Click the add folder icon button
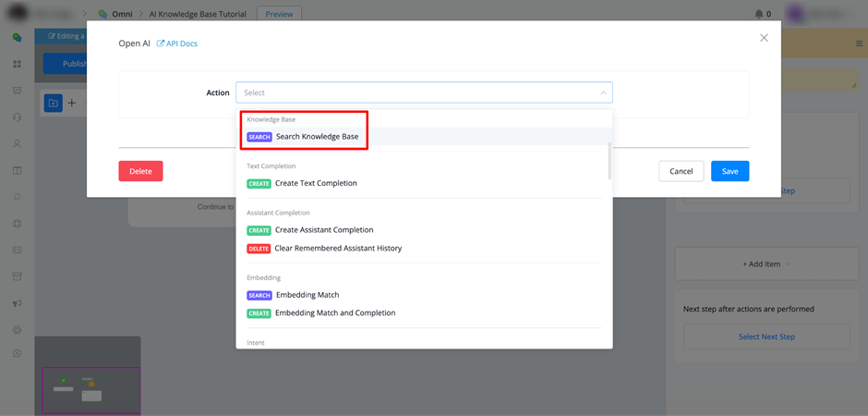Screen dimensions: 868x416 tap(54, 103)
